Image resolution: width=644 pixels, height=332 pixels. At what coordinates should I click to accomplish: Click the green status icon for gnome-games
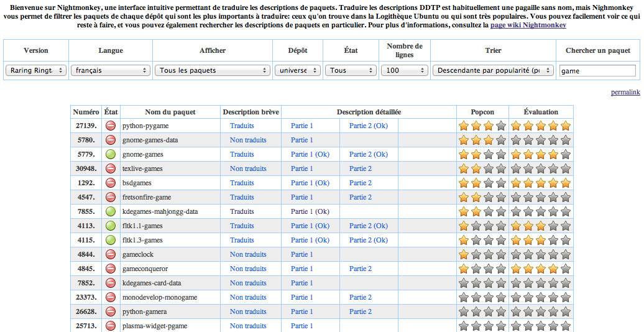click(111, 154)
